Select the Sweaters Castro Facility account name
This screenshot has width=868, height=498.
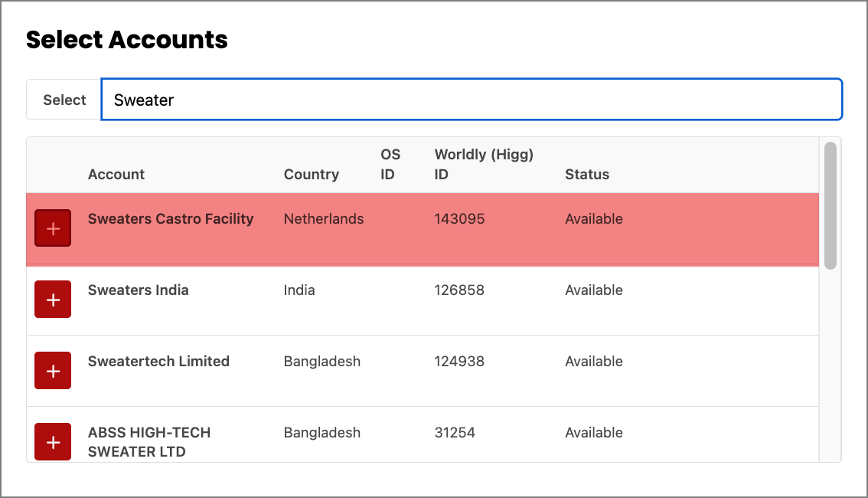171,219
